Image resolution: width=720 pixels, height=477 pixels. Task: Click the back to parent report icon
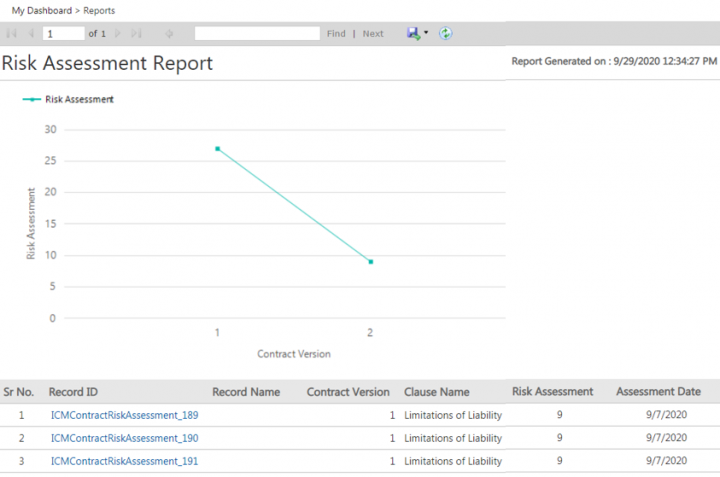coord(169,34)
